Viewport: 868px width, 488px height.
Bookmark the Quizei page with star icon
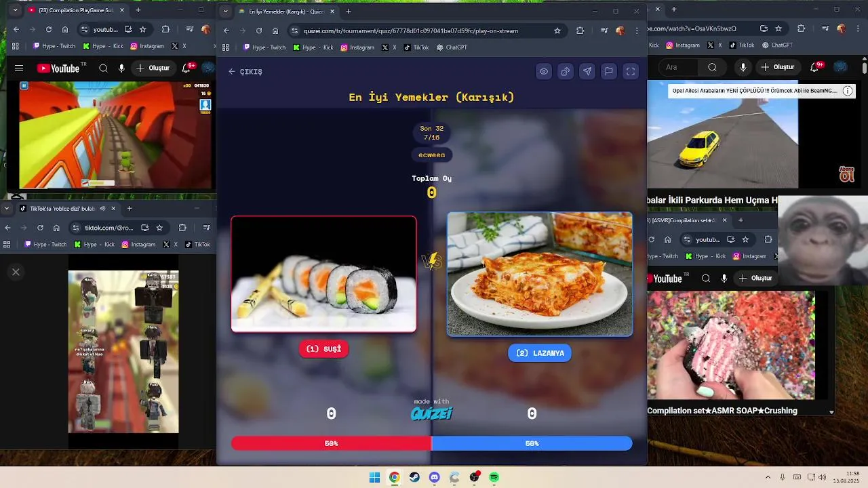[557, 30]
